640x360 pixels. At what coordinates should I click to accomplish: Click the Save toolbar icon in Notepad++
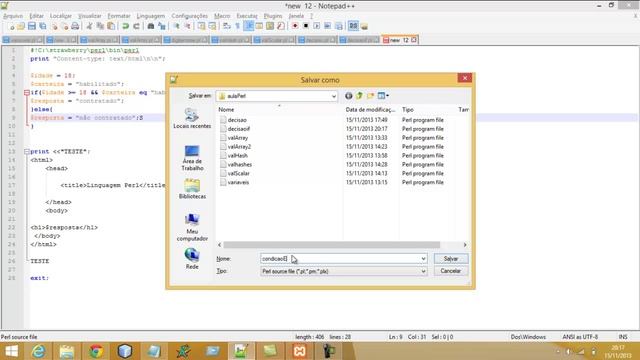(x=31, y=27)
